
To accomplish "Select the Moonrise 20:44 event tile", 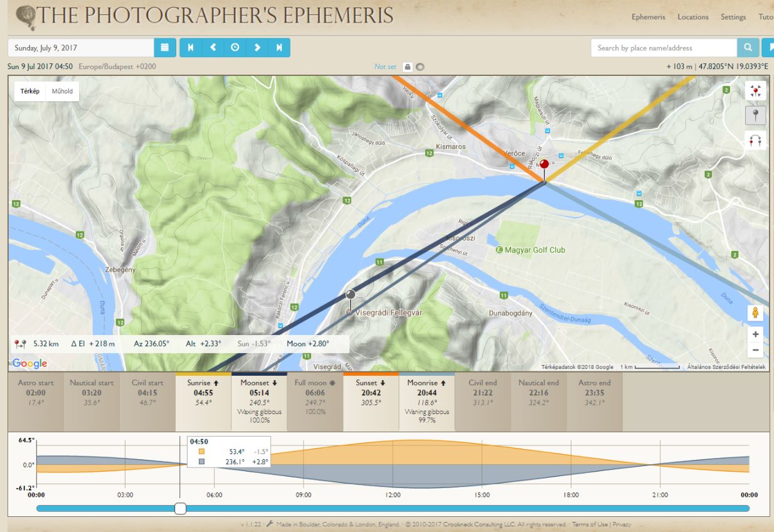I will pyautogui.click(x=427, y=402).
